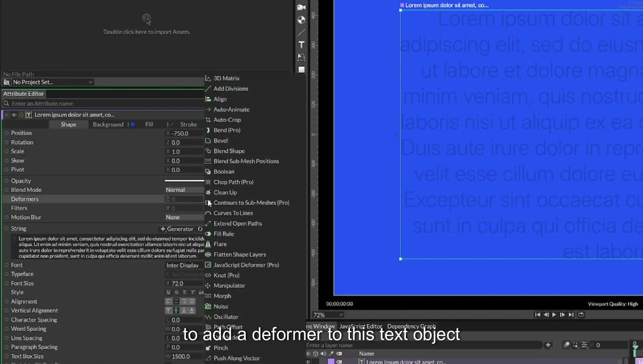
Task: Open the Deformers list field
Action: click(184, 199)
